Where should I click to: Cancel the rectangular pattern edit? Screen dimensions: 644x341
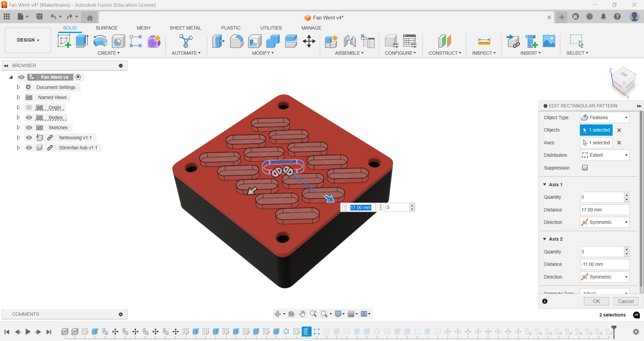(x=626, y=301)
